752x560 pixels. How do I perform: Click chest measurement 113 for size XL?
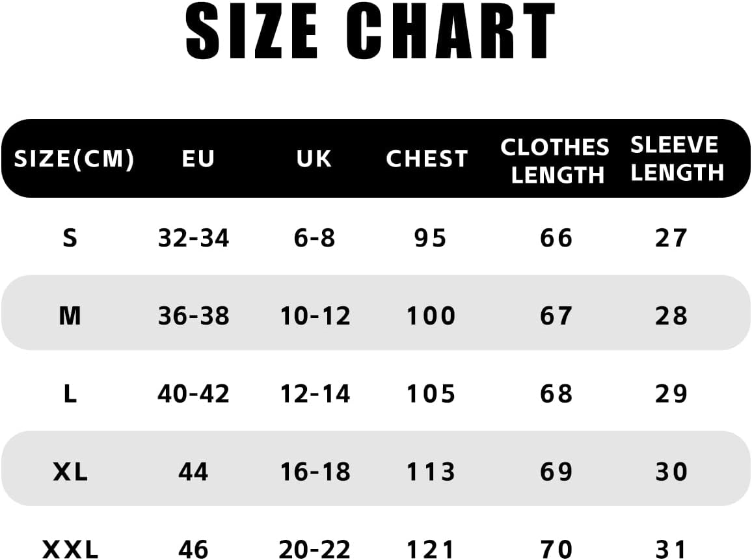[431, 472]
